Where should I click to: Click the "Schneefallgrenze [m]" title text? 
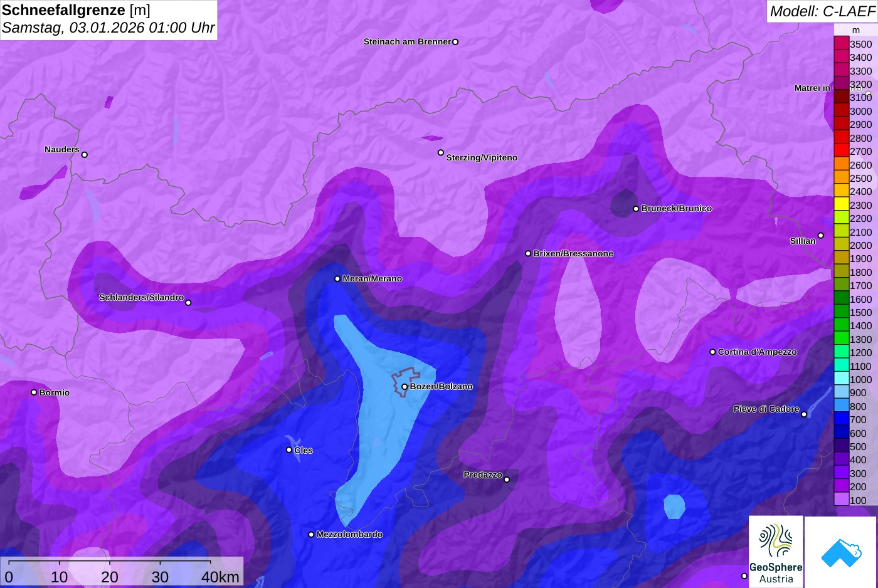(x=76, y=10)
